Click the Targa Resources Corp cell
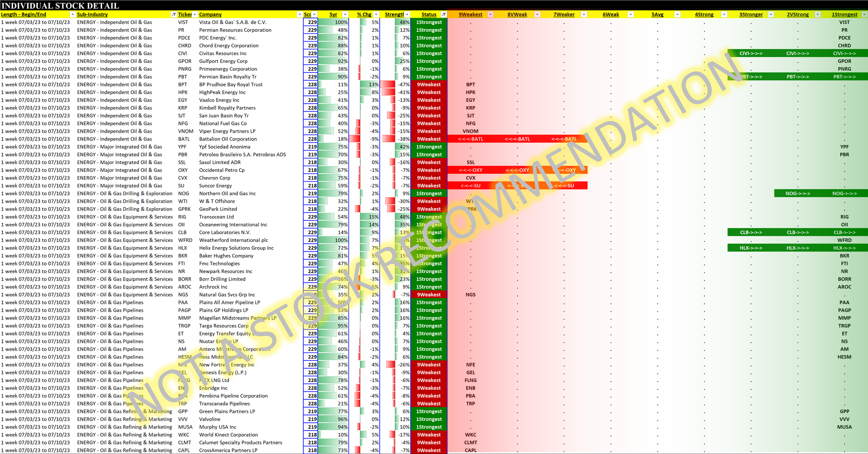Screen dimensions: 868x454 point(250,326)
